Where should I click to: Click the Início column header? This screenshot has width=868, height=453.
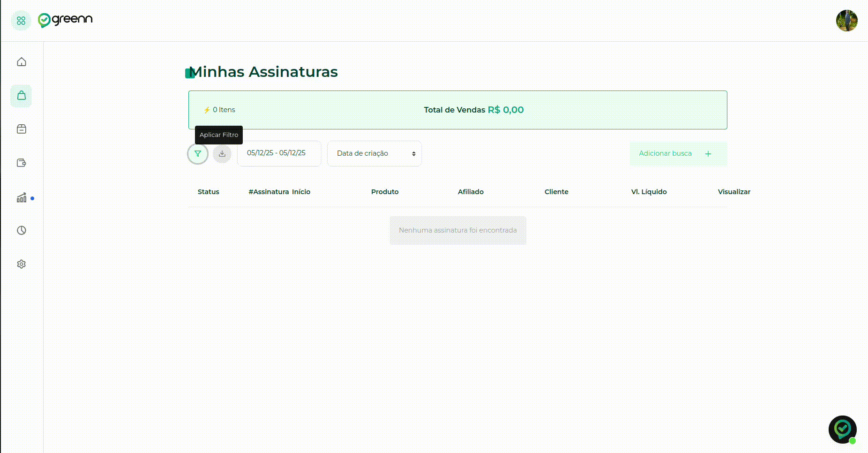(x=301, y=192)
